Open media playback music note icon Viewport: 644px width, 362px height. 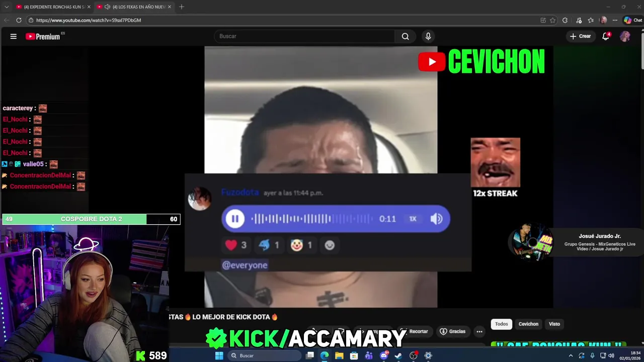tap(579, 20)
